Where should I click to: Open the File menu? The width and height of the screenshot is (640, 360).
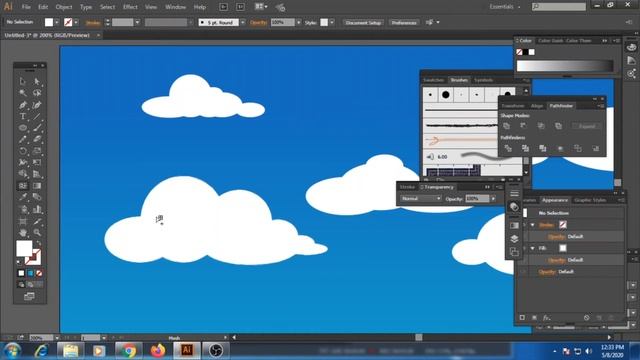(x=26, y=7)
